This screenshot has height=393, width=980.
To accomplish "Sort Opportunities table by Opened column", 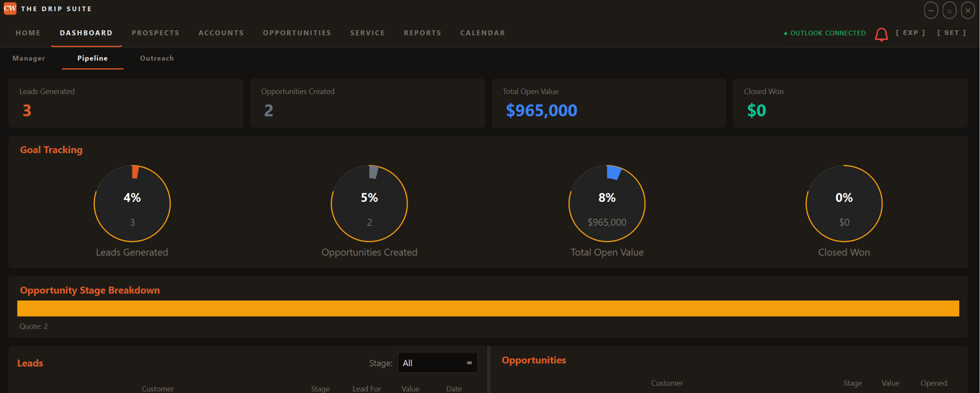I will tap(934, 383).
